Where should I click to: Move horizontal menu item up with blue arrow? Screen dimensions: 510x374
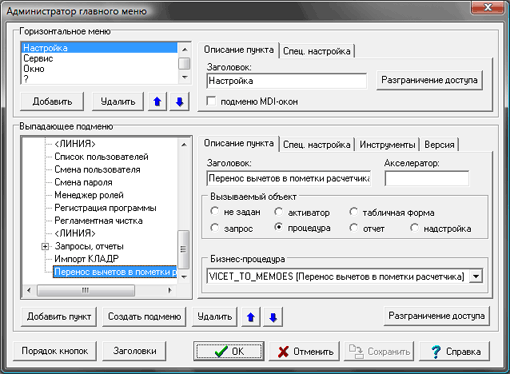tap(157, 102)
